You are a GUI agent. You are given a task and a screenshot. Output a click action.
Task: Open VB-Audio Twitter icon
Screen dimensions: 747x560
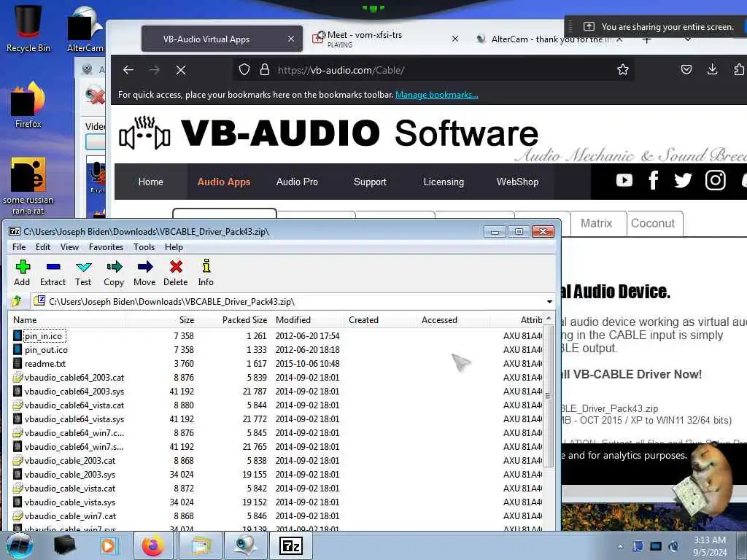[x=683, y=180]
